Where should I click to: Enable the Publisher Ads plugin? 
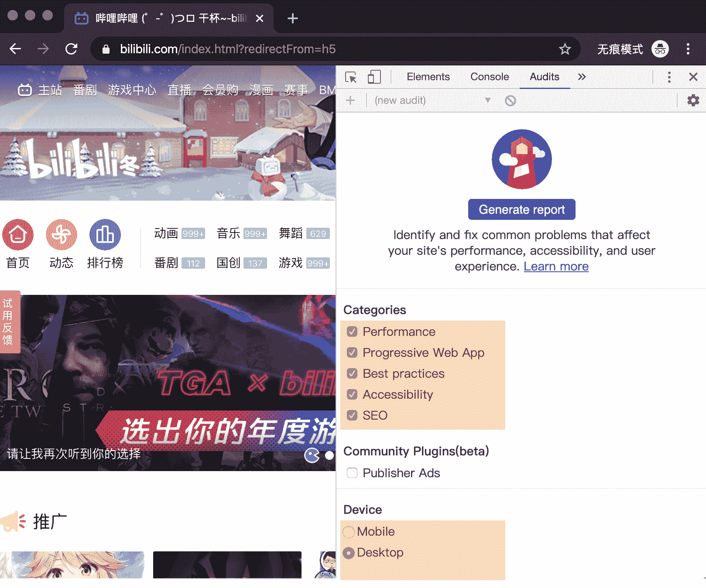[x=352, y=473]
